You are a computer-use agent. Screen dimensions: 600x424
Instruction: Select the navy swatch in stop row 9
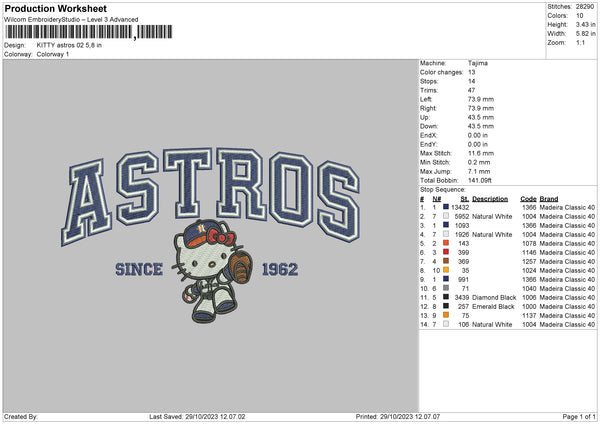(446, 279)
